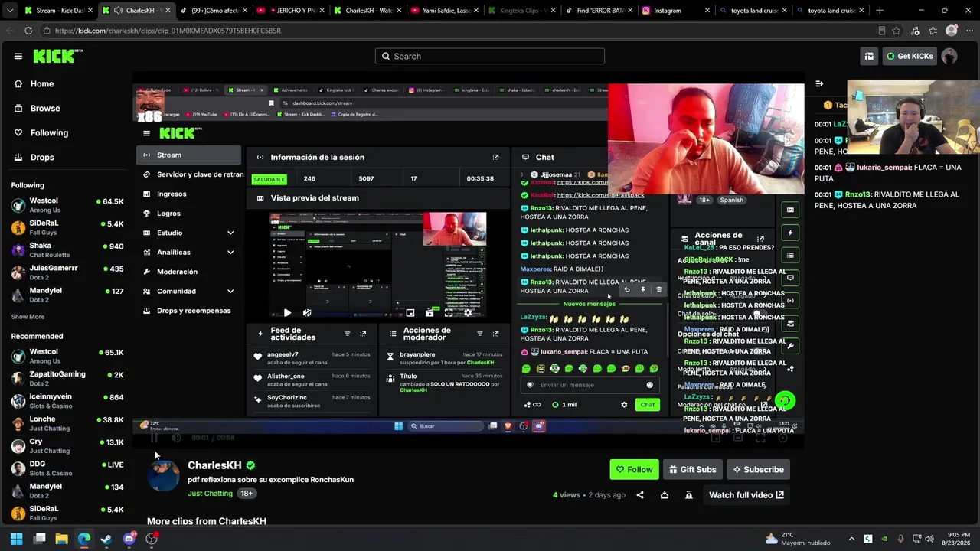The image size is (980, 551).
Task: Open the browser favorites list icon
Action: pyautogui.click(x=933, y=31)
